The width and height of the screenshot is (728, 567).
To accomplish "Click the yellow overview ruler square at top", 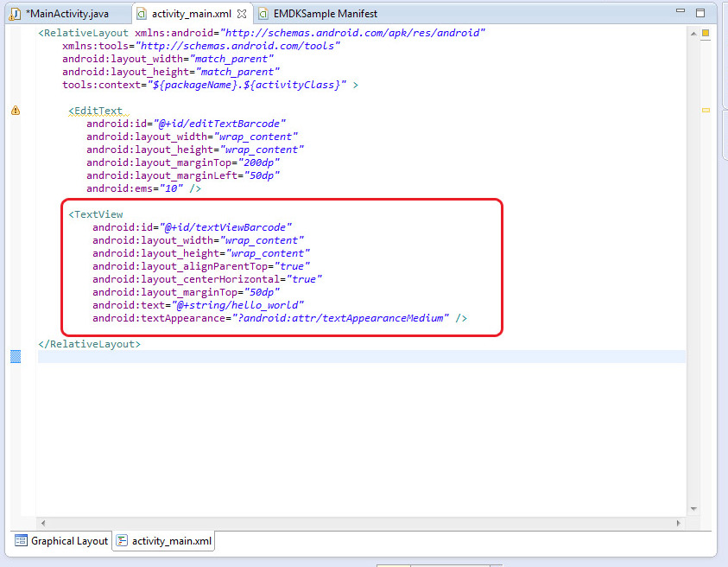I will point(705,33).
